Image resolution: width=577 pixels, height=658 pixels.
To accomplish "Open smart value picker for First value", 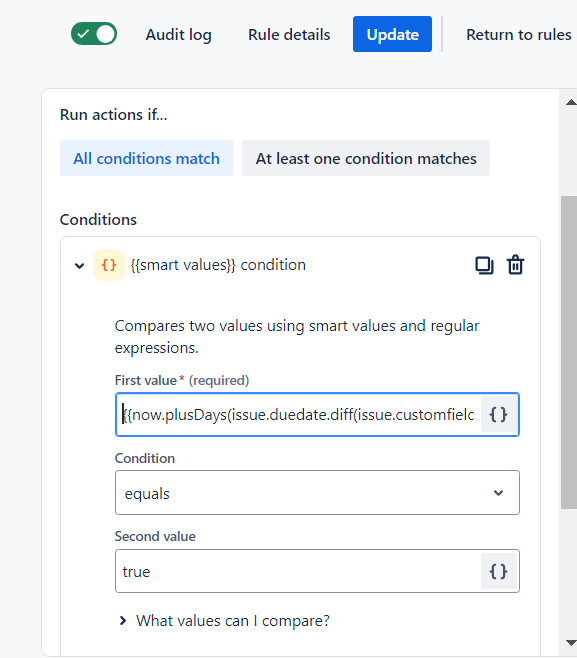I will coord(499,415).
